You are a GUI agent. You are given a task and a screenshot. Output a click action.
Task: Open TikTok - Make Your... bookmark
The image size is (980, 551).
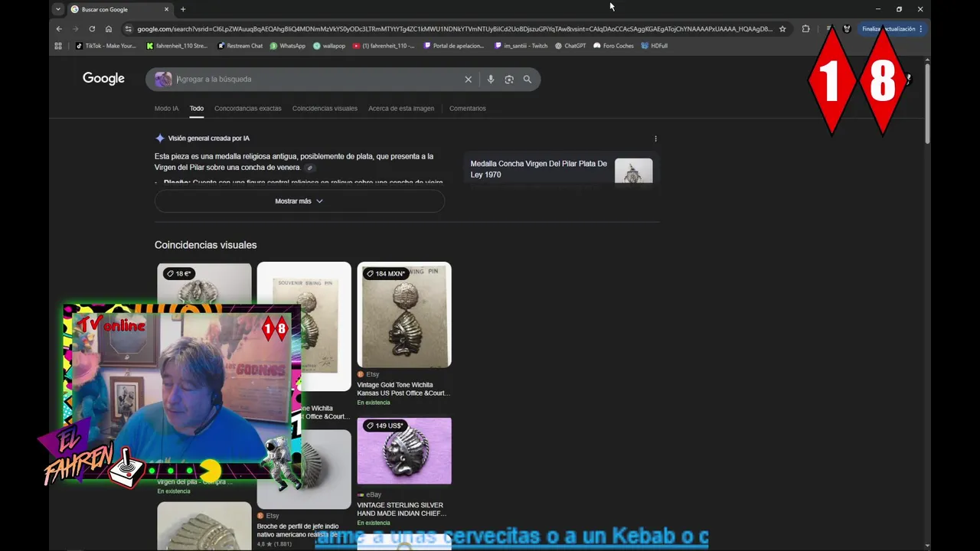point(106,46)
